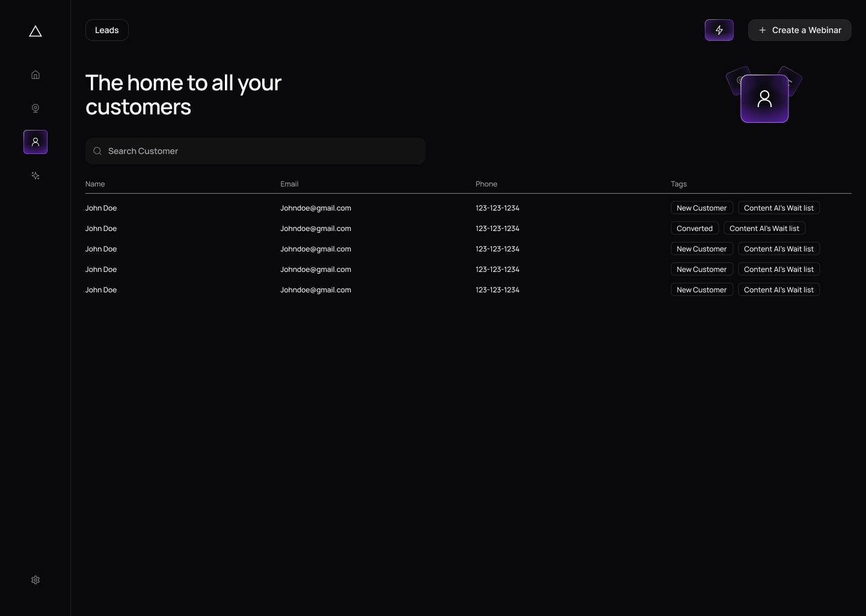Click the Tags column header
This screenshot has height=616, width=866.
pos(678,184)
